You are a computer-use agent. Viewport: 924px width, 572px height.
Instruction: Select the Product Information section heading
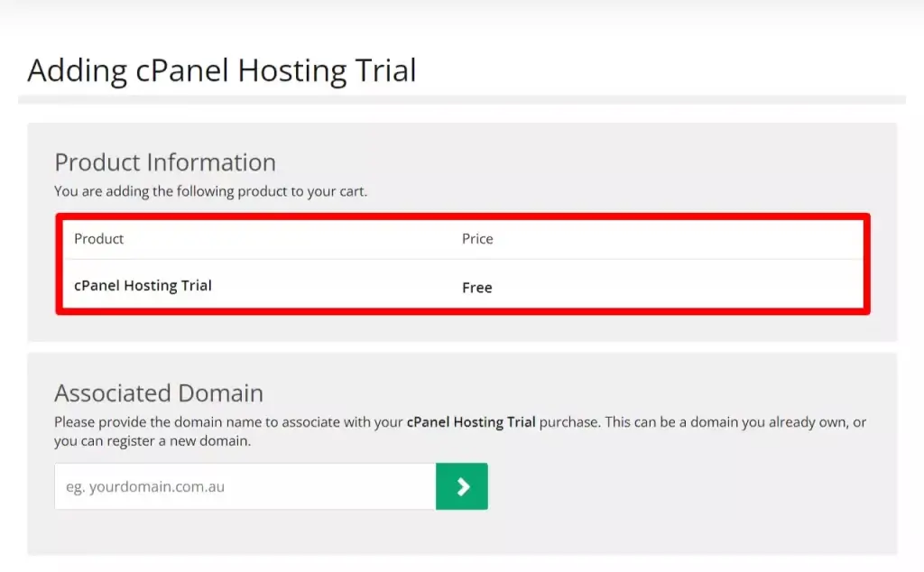pos(165,162)
